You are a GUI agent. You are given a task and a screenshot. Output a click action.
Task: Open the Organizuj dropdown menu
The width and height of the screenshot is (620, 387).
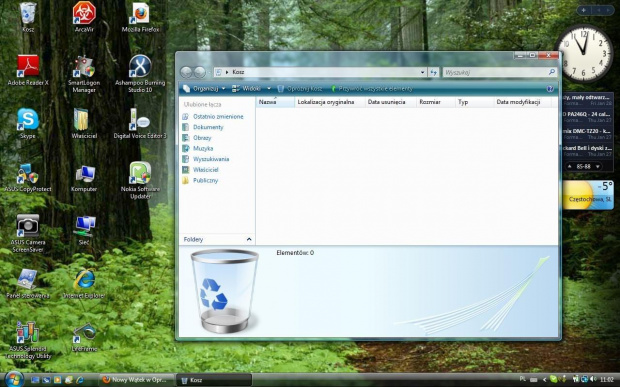point(204,89)
